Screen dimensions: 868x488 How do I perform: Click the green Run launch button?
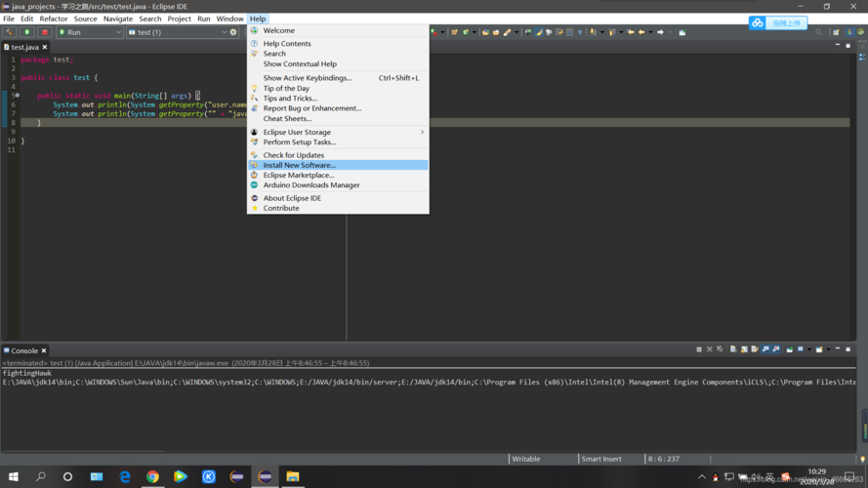pyautogui.click(x=26, y=32)
